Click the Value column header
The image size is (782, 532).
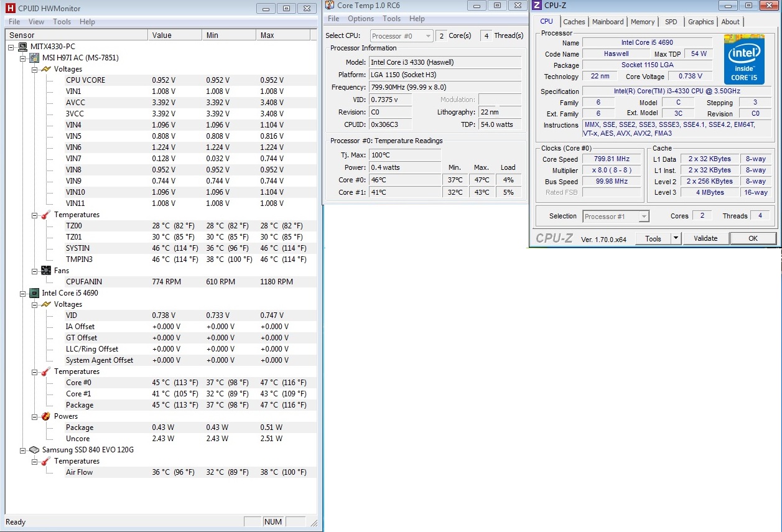point(175,35)
